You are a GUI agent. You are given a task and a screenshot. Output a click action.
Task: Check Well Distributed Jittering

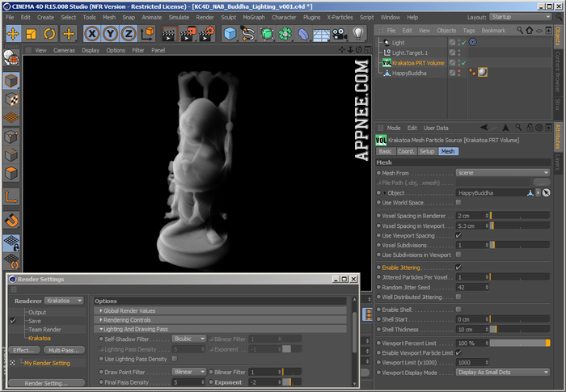458,297
